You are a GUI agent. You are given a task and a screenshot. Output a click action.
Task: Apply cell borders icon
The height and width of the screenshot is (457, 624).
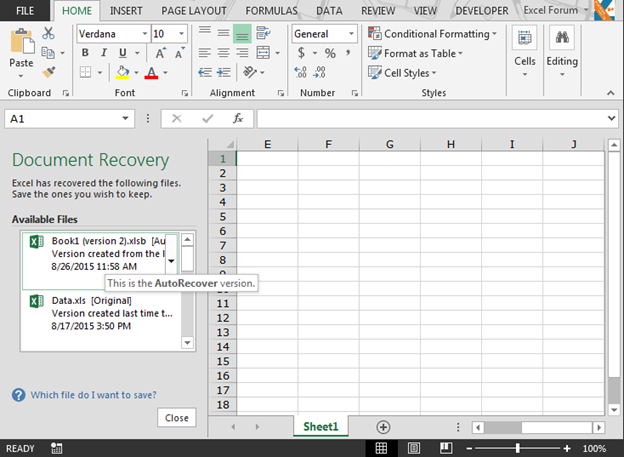[85, 72]
